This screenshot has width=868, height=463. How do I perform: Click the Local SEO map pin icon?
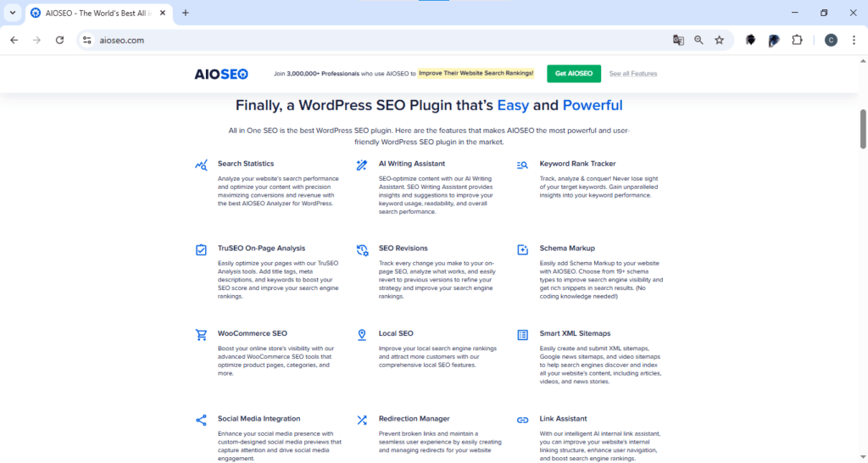coord(362,335)
